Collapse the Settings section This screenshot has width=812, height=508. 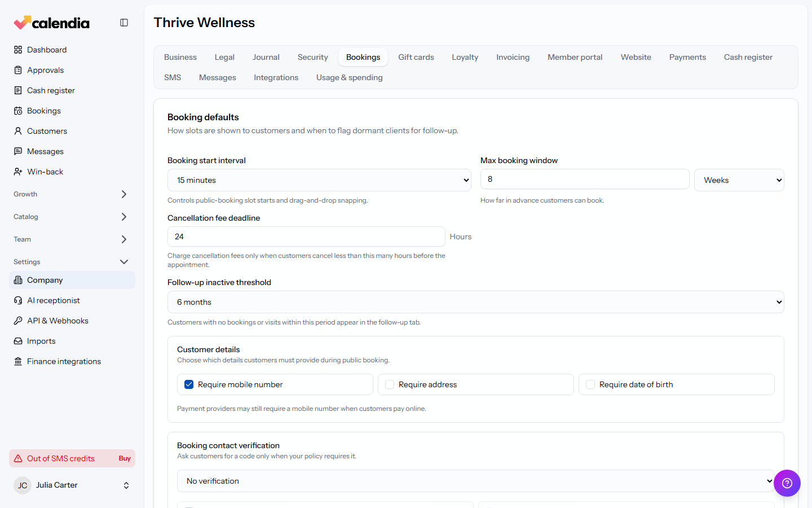coord(72,262)
